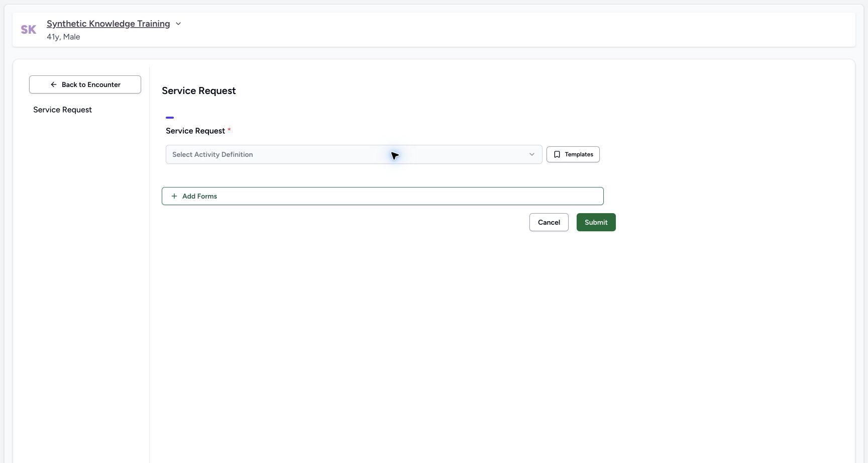Select the Service Request sidebar item
The image size is (868, 463).
click(x=62, y=110)
